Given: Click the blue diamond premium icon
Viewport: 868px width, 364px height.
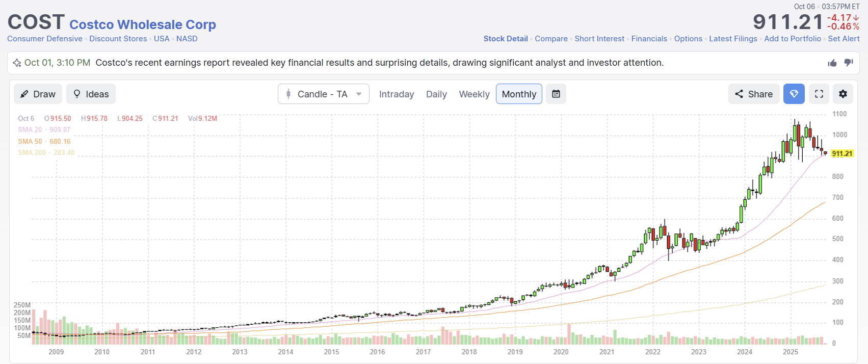Looking at the screenshot, I should coord(794,94).
